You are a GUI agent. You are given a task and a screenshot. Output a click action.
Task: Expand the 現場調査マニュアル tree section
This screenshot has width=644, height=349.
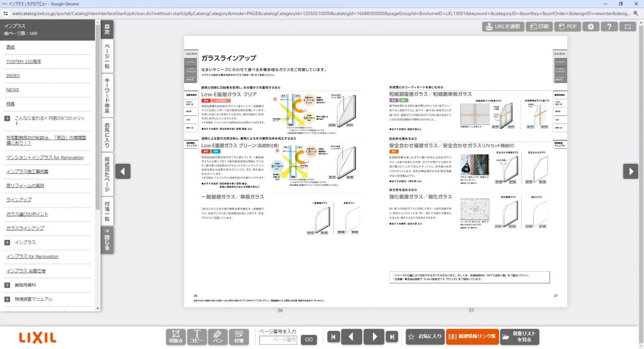(x=7, y=299)
